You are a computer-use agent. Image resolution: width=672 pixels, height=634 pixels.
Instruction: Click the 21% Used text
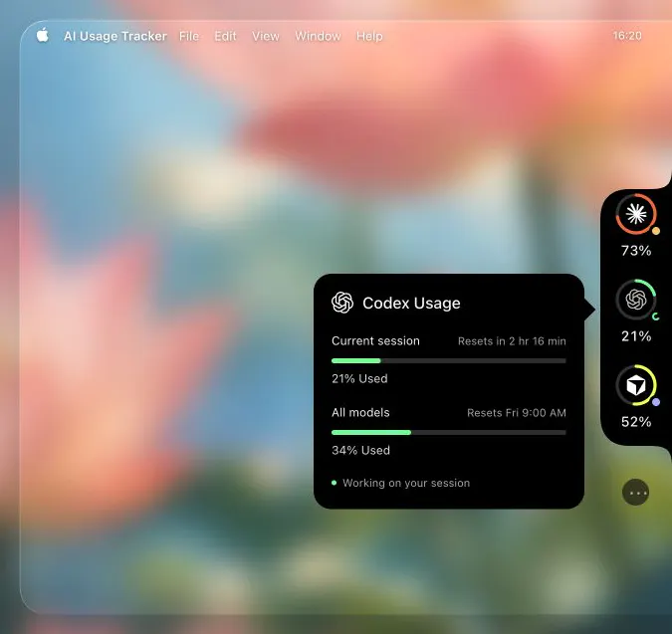coord(359,378)
